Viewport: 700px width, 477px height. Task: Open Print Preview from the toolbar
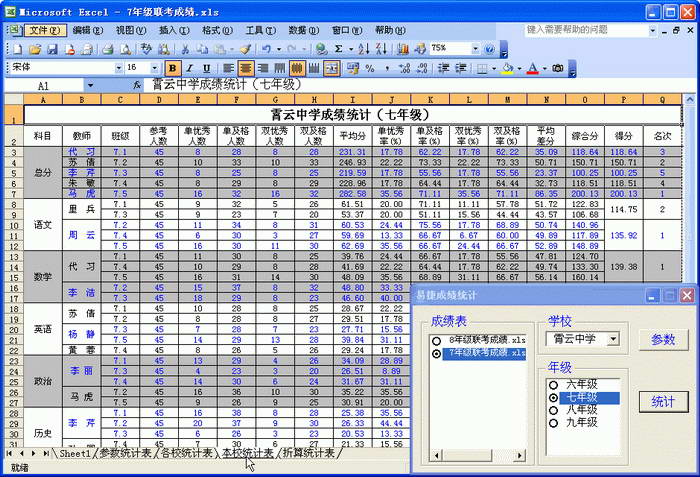pyautogui.click(x=125, y=49)
